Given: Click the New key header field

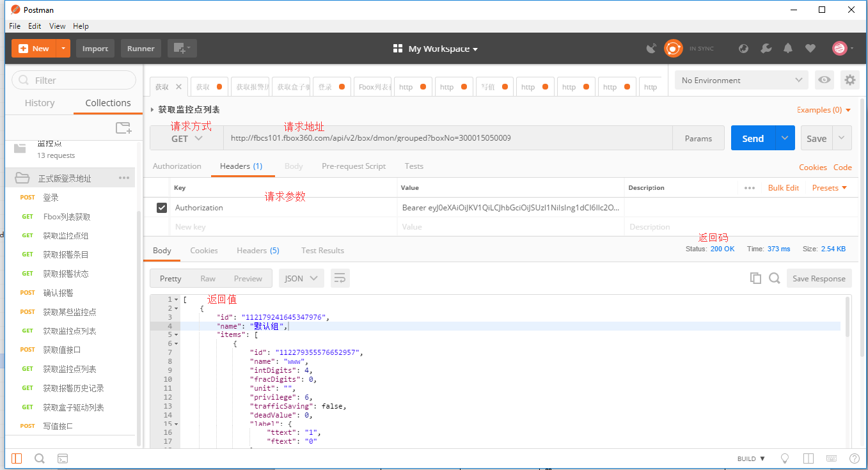Looking at the screenshot, I should 283,227.
